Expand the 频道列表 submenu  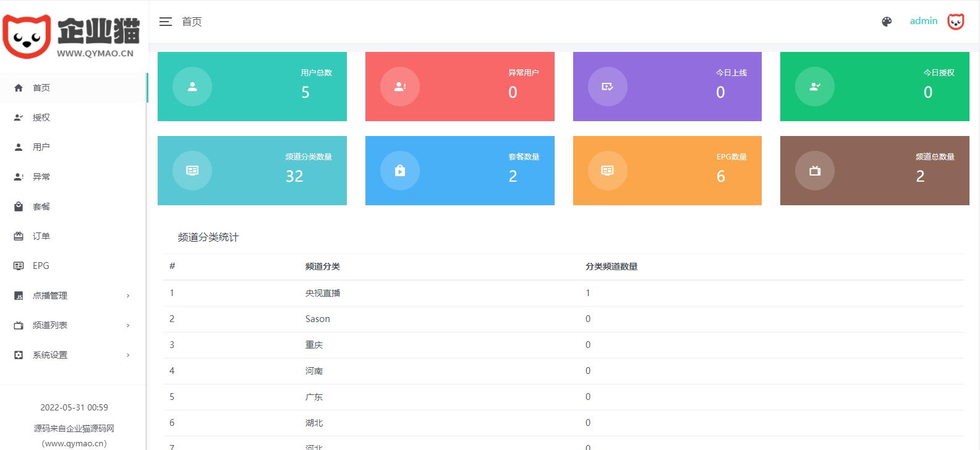73,325
